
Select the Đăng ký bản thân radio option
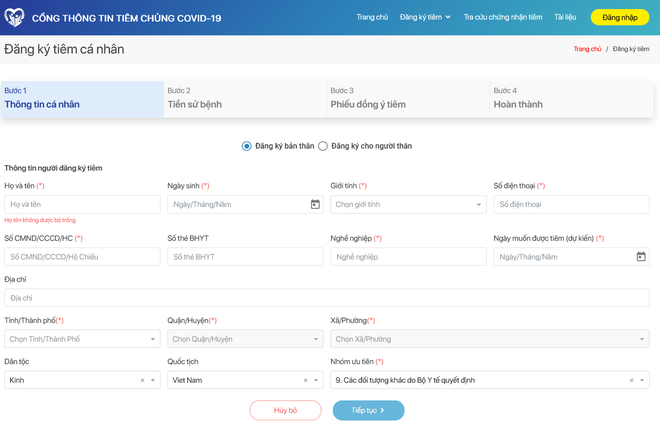(247, 146)
